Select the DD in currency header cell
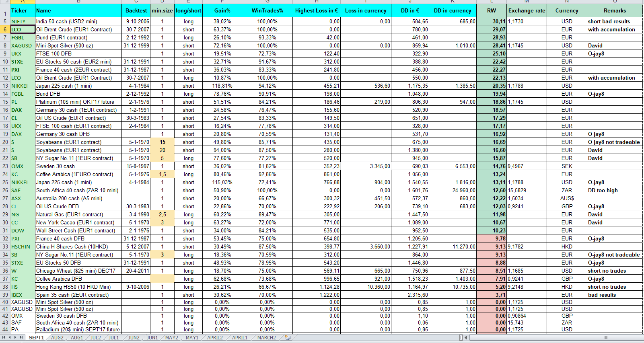644x343 pixels. pos(453,10)
